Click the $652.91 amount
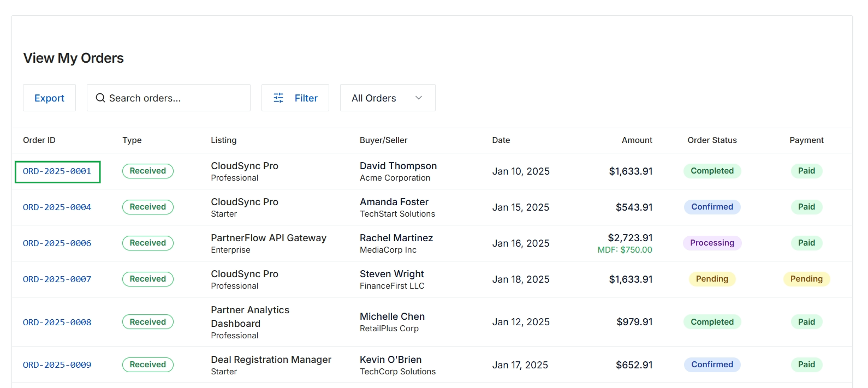Screen dimensions: 868x388 (x=634, y=365)
